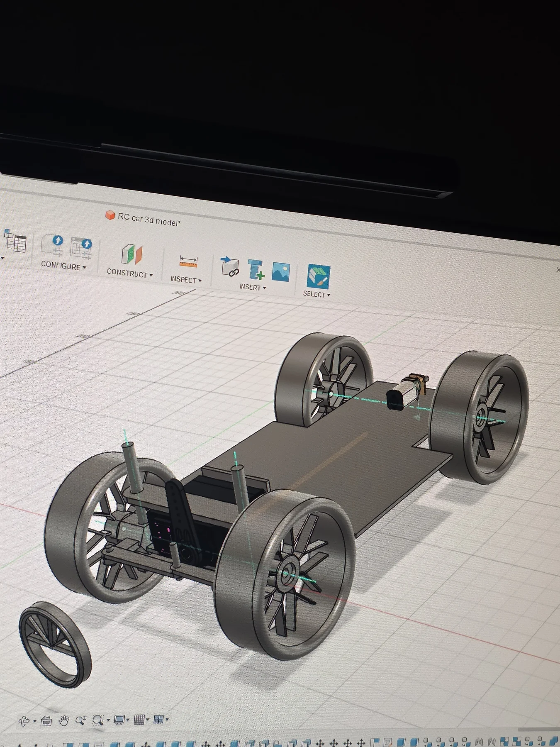Open the Grid and Snaps dropdown arrow

[x=148, y=720]
